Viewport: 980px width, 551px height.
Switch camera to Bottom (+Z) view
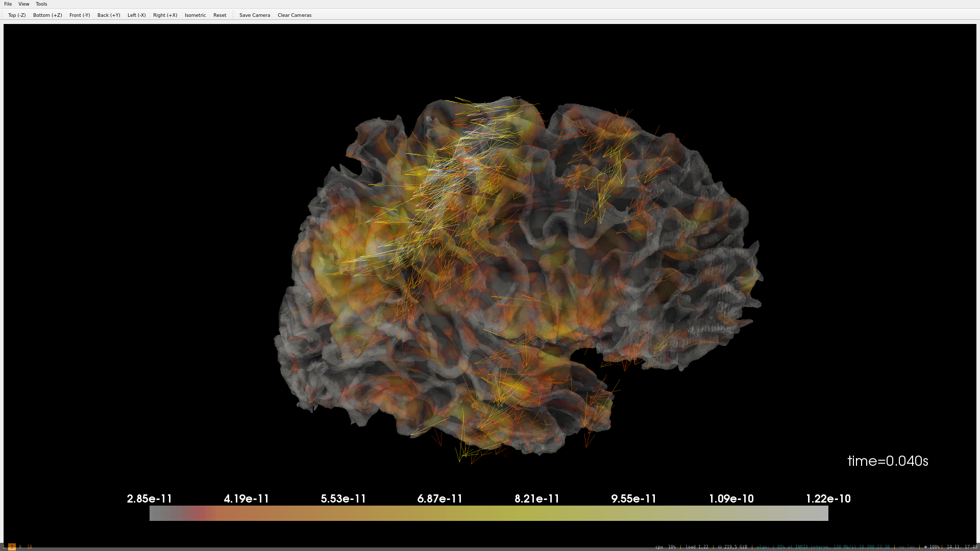click(47, 15)
